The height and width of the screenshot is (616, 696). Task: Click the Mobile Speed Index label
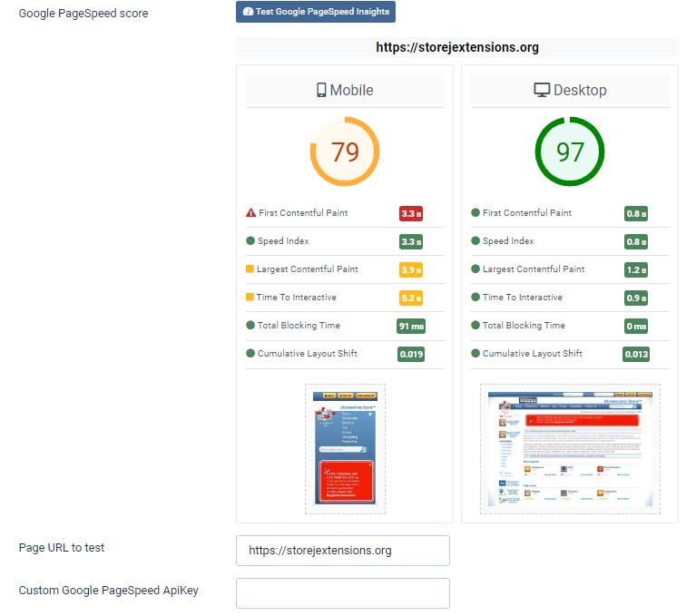(283, 240)
